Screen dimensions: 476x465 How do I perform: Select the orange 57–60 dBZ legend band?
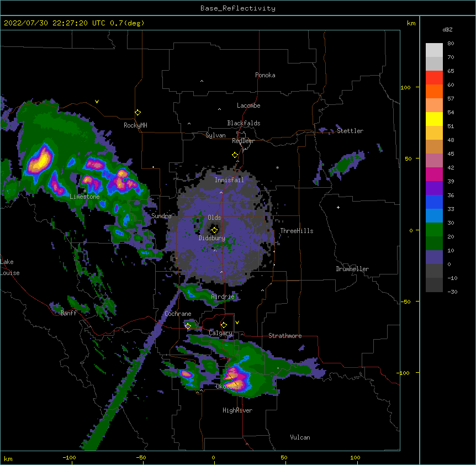pyautogui.click(x=434, y=91)
